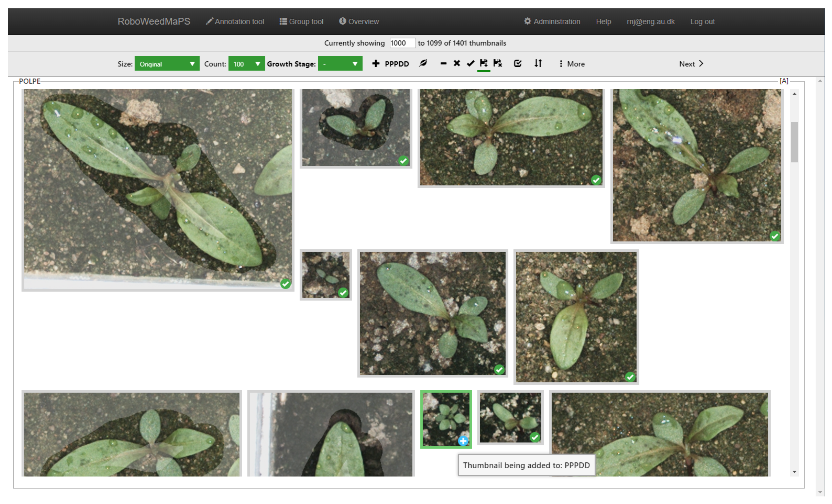The image size is (832, 504).
Task: Click the X reject icon in toolbar
Action: (x=457, y=63)
